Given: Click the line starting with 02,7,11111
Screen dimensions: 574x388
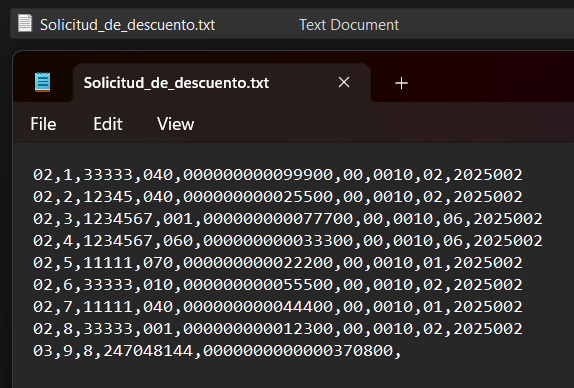Looking at the screenshot, I should coord(277,307).
